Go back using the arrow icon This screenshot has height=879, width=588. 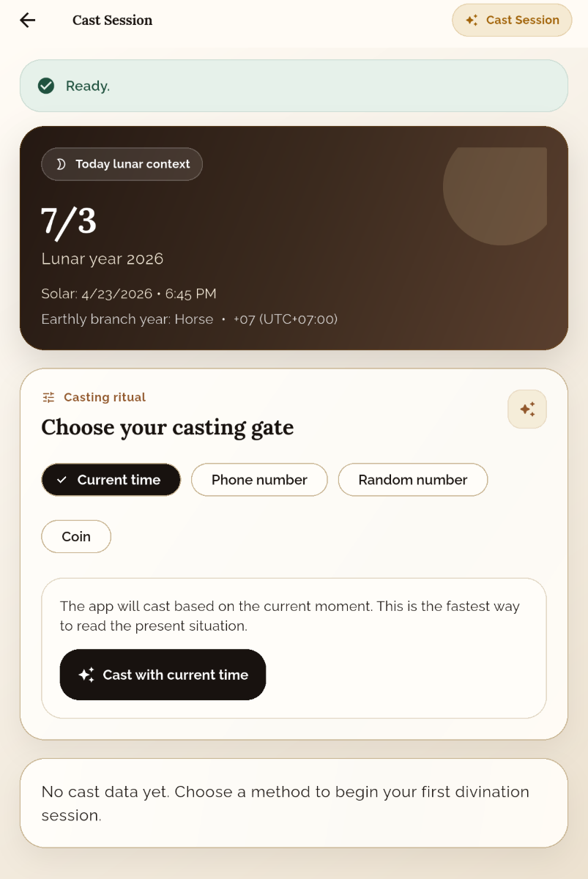pos(28,21)
